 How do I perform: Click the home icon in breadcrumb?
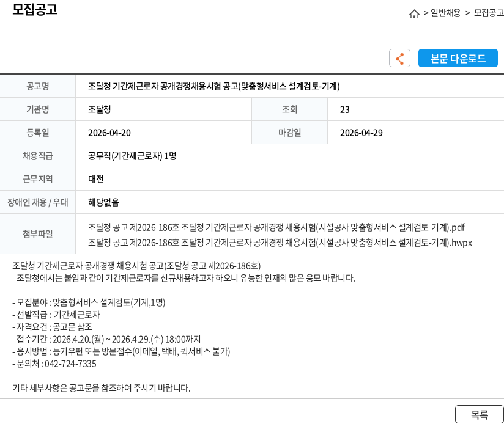coord(414,14)
